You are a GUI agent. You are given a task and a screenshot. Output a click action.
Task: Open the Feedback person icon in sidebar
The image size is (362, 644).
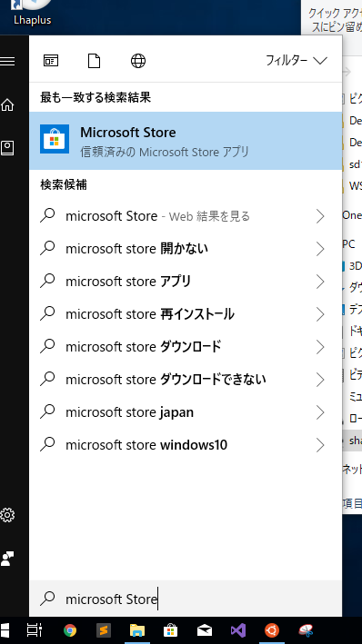pos(7,558)
